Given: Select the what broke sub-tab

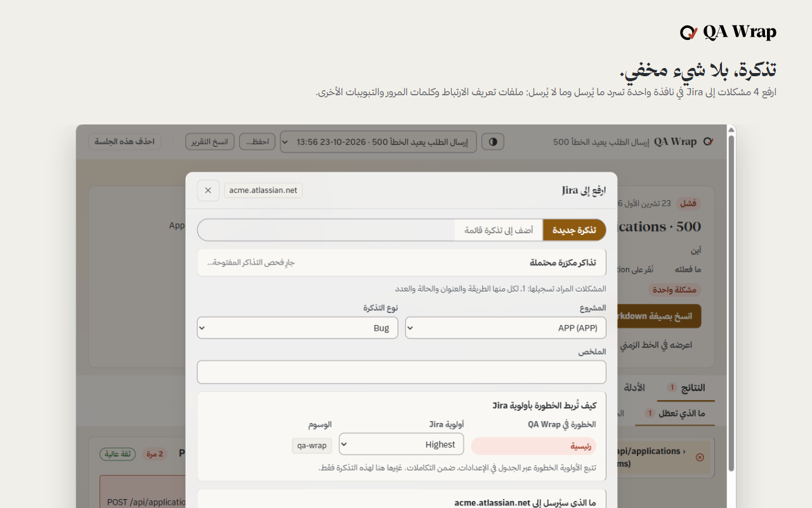Looking at the screenshot, I should [x=676, y=413].
